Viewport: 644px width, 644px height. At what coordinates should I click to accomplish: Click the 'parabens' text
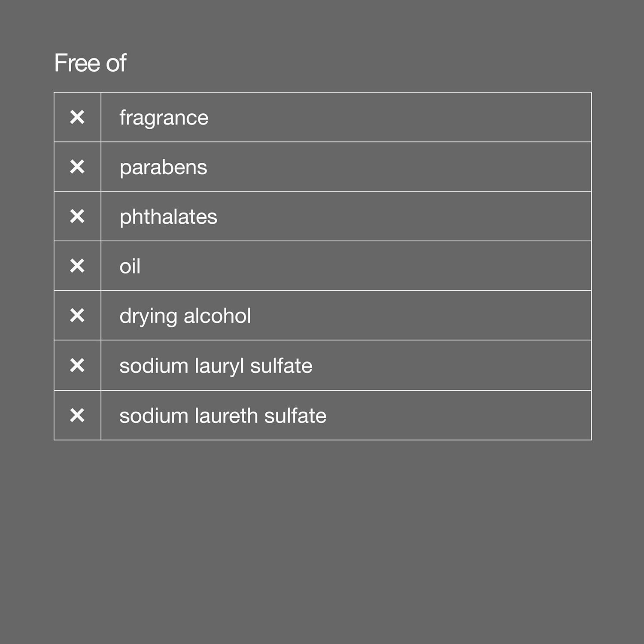click(163, 167)
